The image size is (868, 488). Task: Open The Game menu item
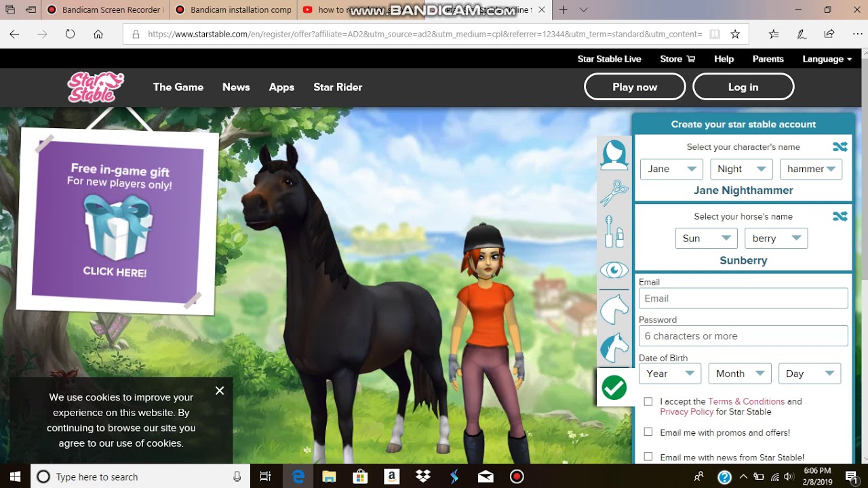click(178, 87)
